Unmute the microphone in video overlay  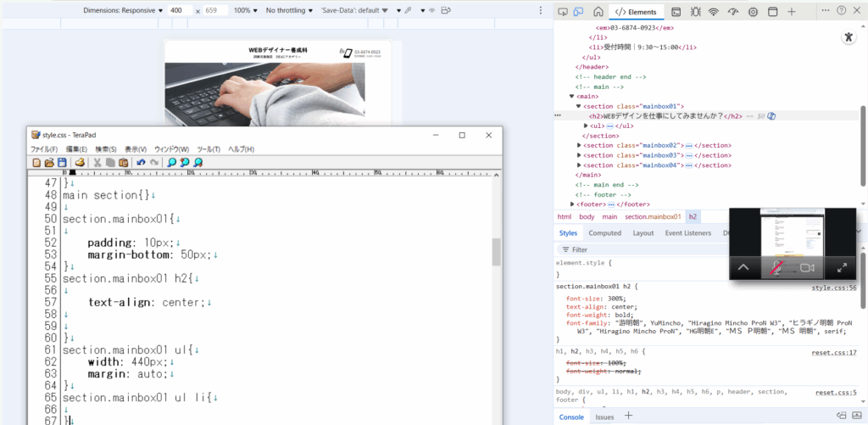(775, 267)
